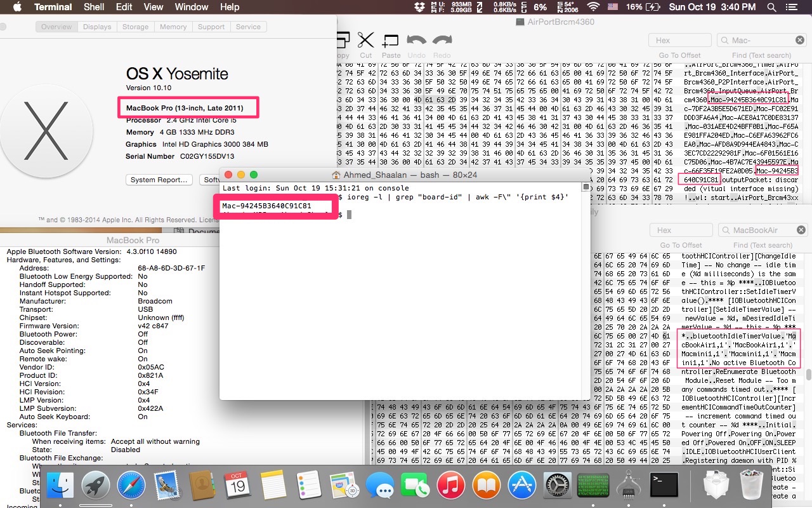Open the Trash in the dock

(x=752, y=486)
